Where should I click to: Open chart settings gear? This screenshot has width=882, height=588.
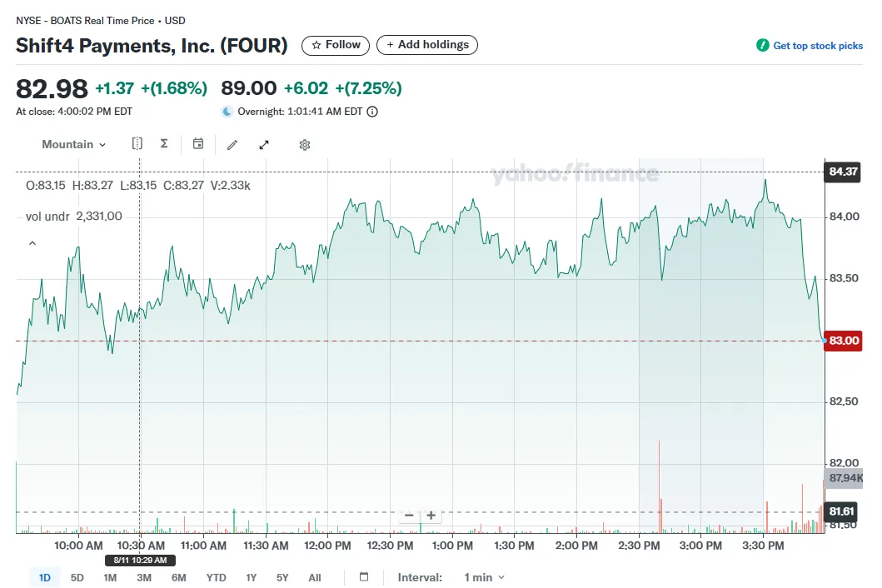click(305, 145)
